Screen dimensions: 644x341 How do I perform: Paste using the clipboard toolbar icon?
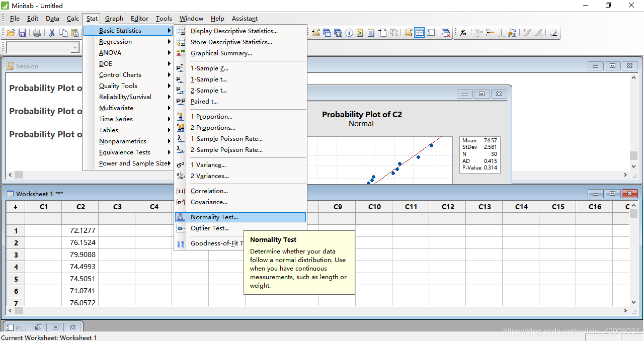click(75, 33)
